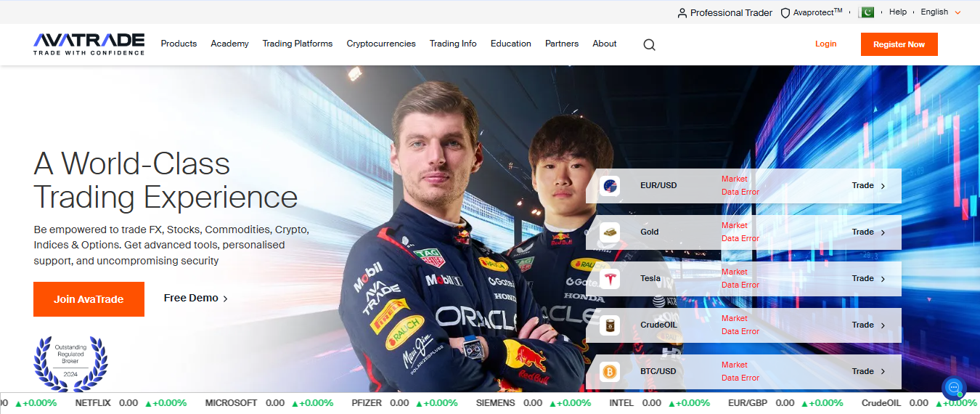Click the Gold bars icon

pos(610,232)
